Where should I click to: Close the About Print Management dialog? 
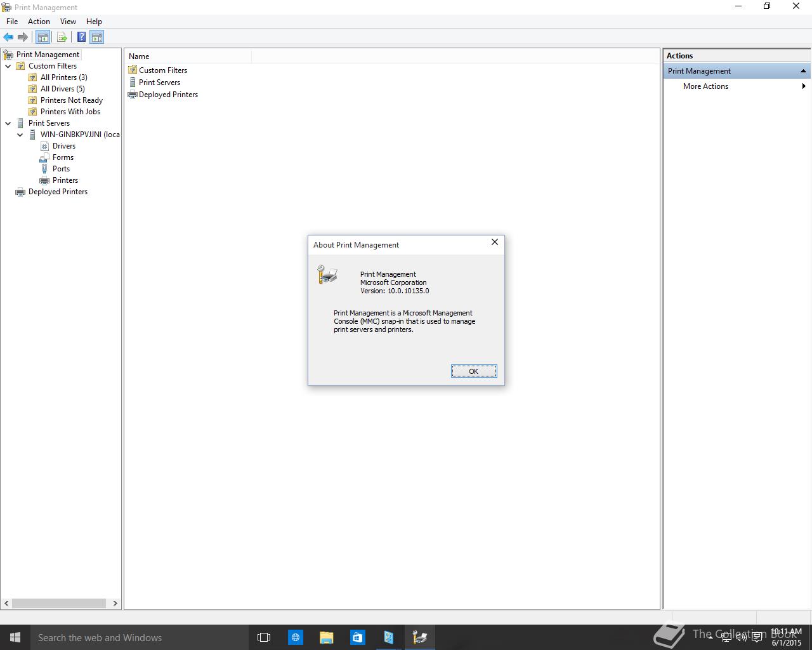coord(495,242)
